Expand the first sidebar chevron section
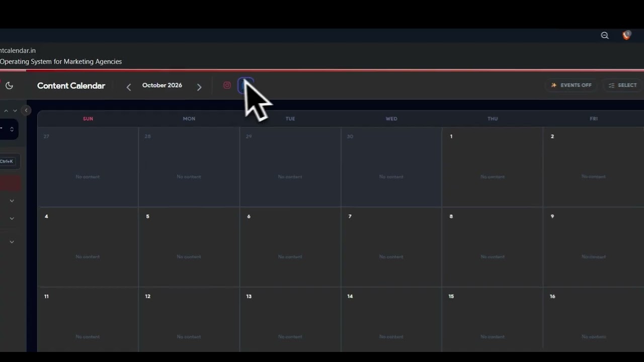This screenshot has height=362, width=644. click(x=12, y=201)
